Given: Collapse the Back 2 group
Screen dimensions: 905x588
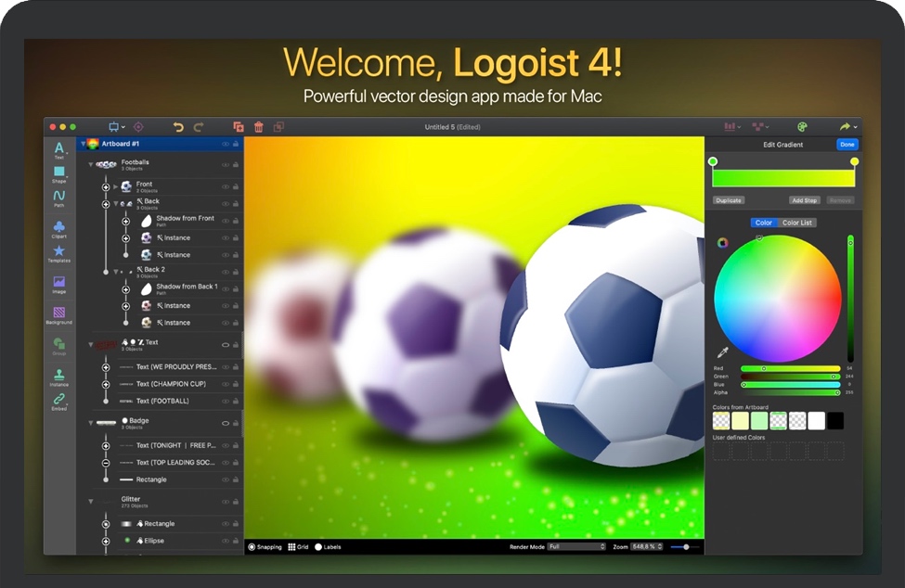Looking at the screenshot, I should [115, 272].
